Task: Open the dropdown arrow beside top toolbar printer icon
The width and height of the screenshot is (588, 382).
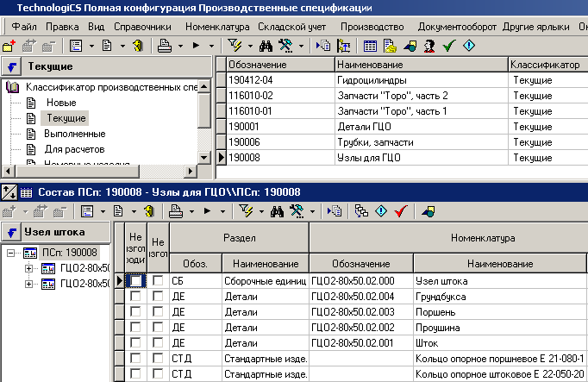Action: [180, 46]
